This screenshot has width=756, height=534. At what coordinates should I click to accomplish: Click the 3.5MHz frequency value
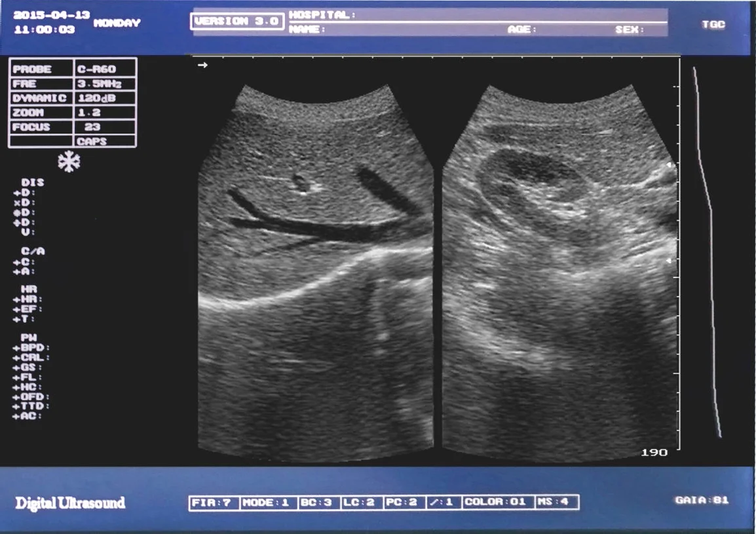105,83
